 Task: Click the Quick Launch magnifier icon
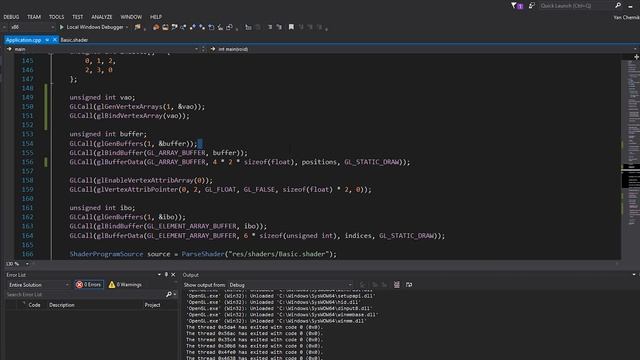(x=618, y=5)
